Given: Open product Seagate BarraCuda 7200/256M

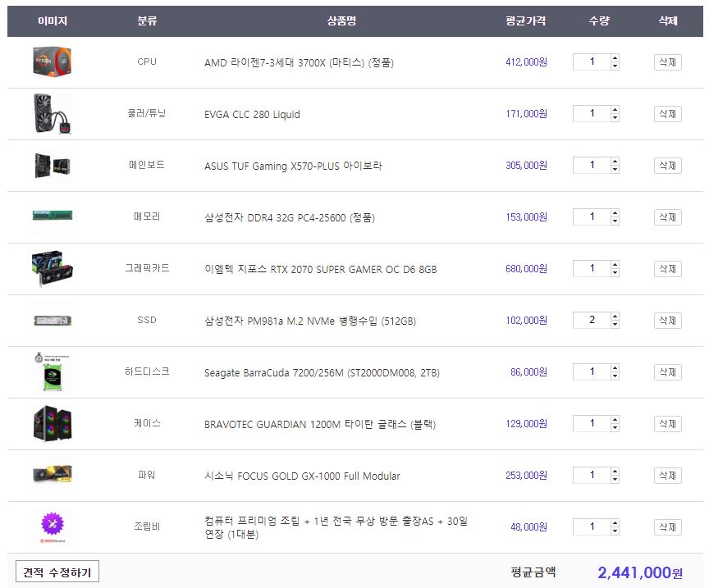Looking at the screenshot, I should pos(322,373).
